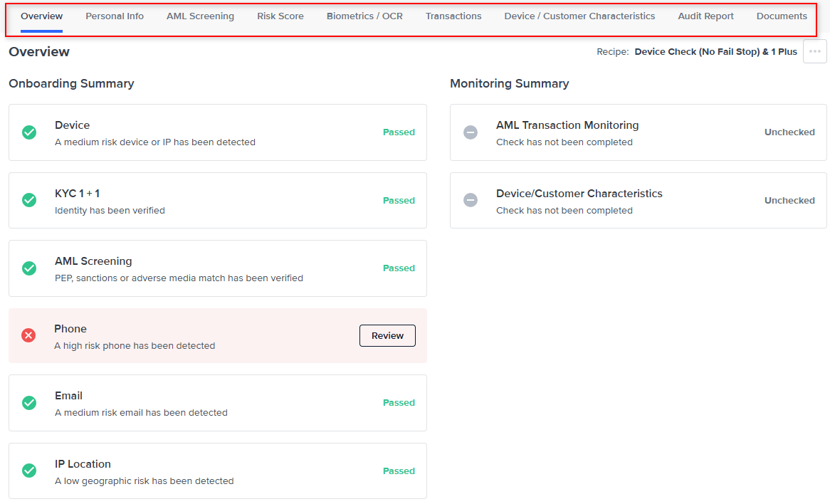
Task: Click the Passed status on the Email card
Action: (399, 403)
